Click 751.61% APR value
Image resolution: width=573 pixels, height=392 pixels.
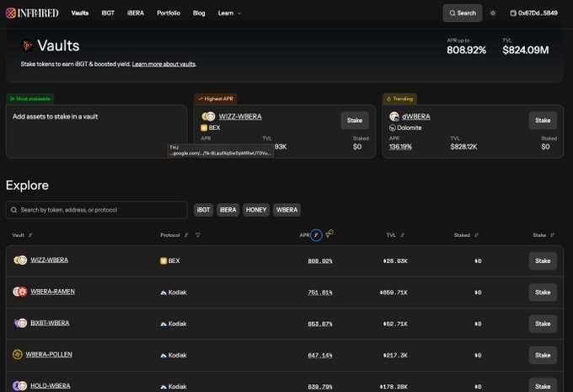(x=320, y=293)
